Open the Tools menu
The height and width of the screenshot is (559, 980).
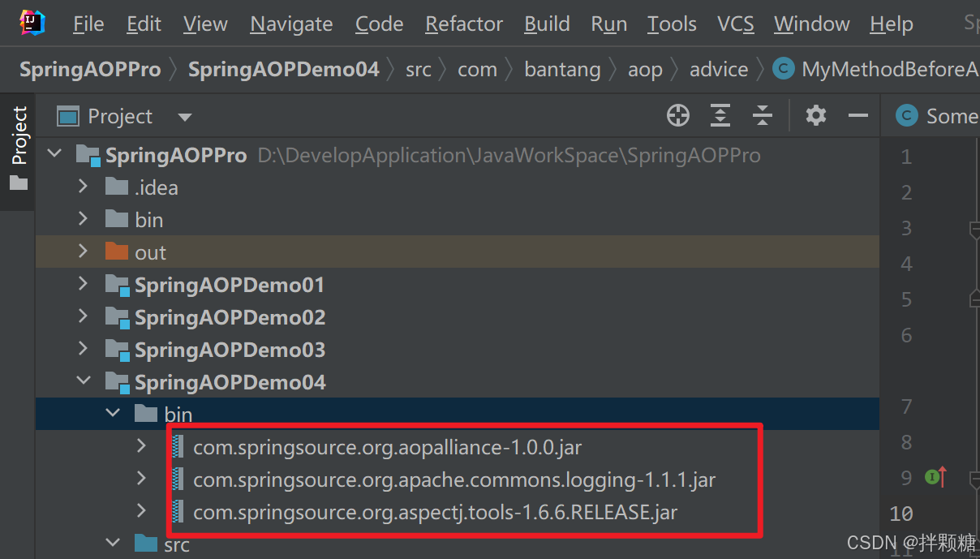pos(672,24)
